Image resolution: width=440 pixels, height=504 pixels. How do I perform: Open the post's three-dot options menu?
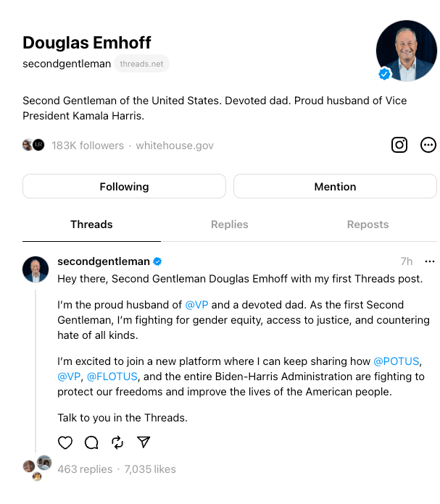430,261
